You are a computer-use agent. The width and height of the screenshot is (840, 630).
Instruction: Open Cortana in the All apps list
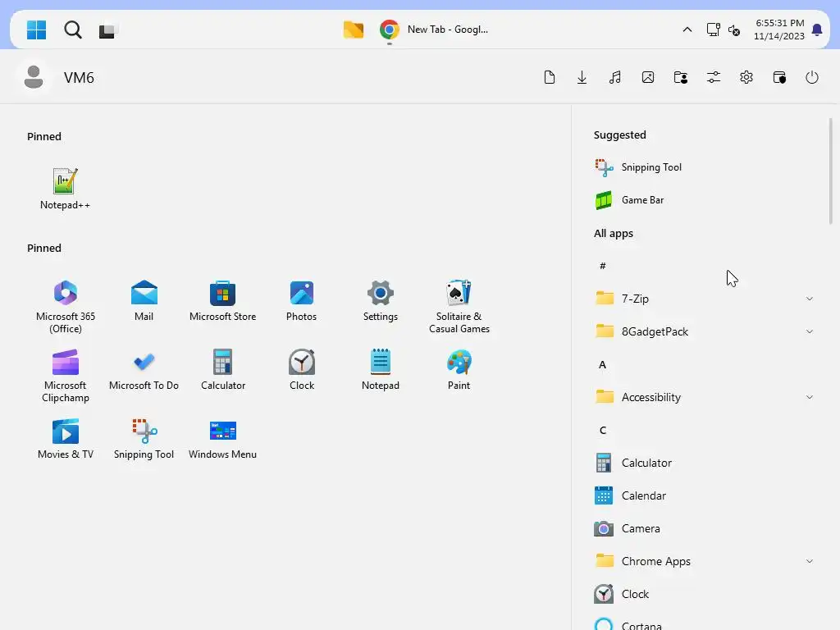pos(704,623)
